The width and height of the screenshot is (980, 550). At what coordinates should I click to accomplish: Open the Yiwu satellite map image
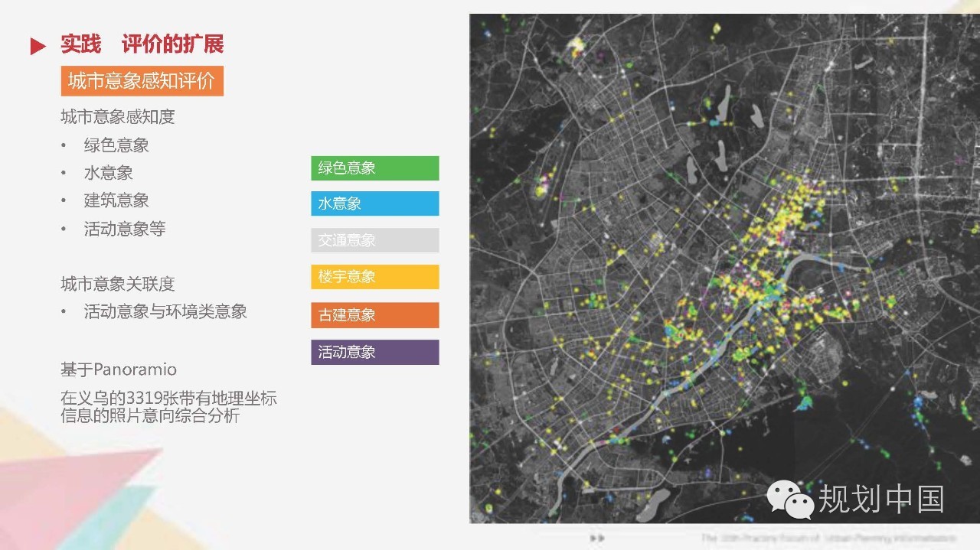point(724,268)
